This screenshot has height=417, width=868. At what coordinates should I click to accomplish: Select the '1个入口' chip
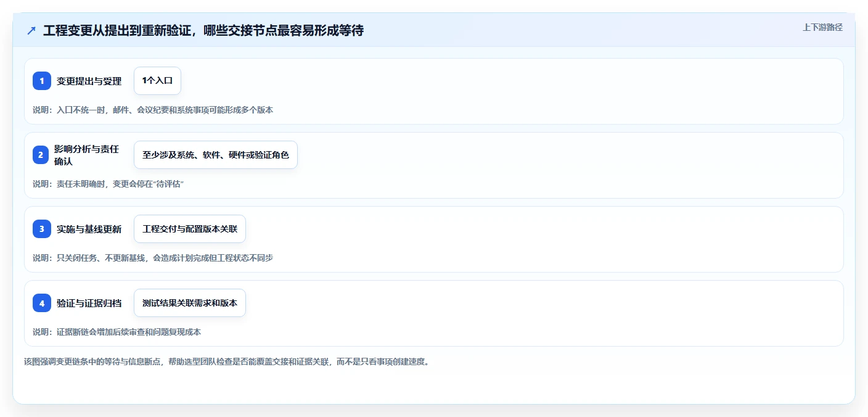(157, 81)
